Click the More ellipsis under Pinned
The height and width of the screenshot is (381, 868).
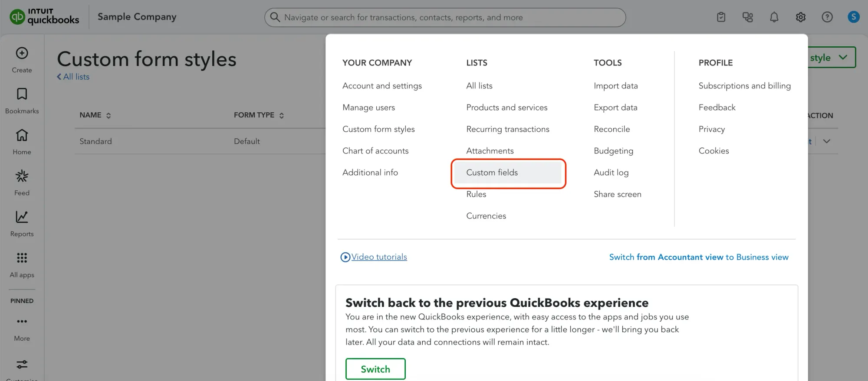point(21,327)
